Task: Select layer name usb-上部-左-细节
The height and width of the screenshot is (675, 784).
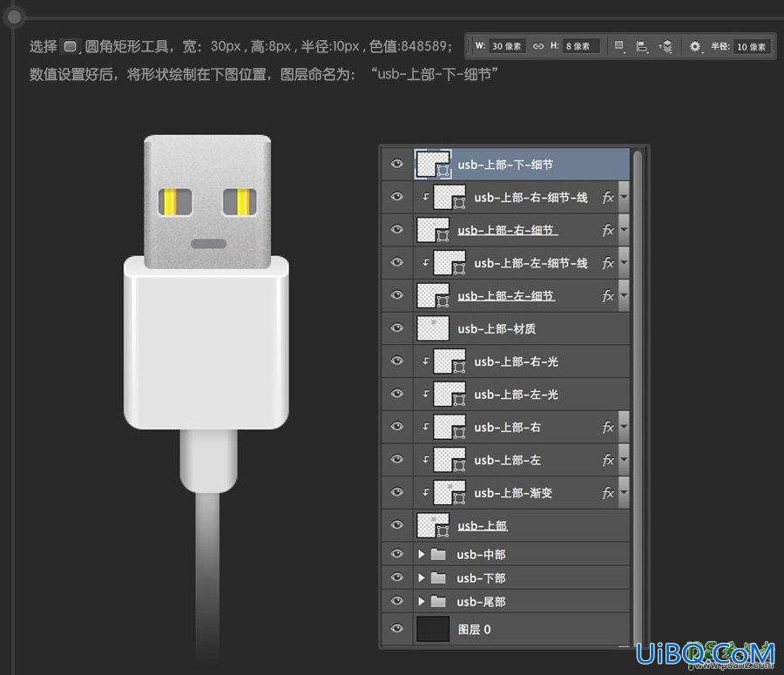Action: (x=506, y=296)
